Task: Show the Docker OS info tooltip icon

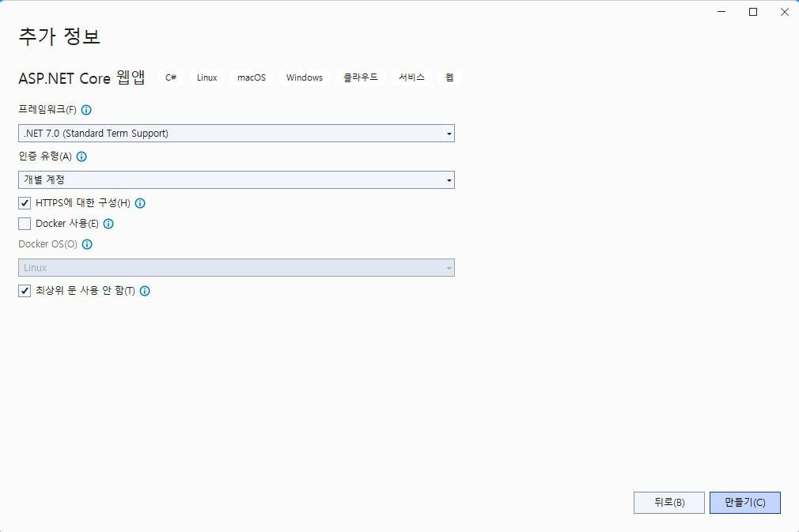Action: click(x=87, y=244)
